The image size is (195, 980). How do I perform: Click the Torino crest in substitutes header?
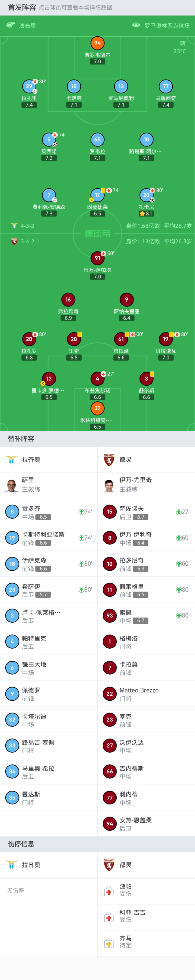pos(109,460)
